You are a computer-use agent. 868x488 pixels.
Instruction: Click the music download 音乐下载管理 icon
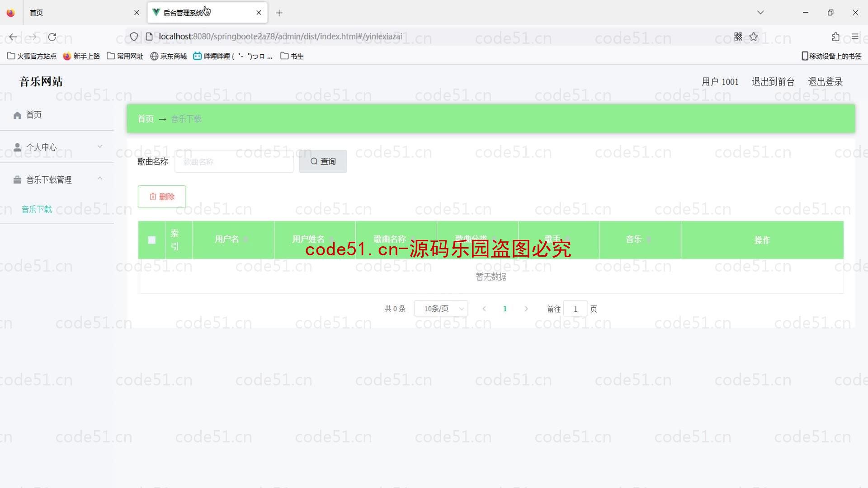(17, 179)
